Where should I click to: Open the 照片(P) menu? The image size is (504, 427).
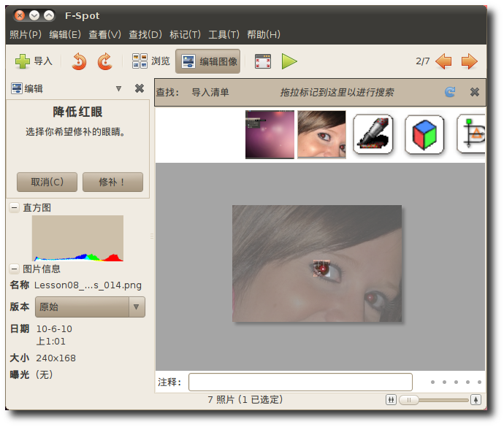click(x=26, y=34)
